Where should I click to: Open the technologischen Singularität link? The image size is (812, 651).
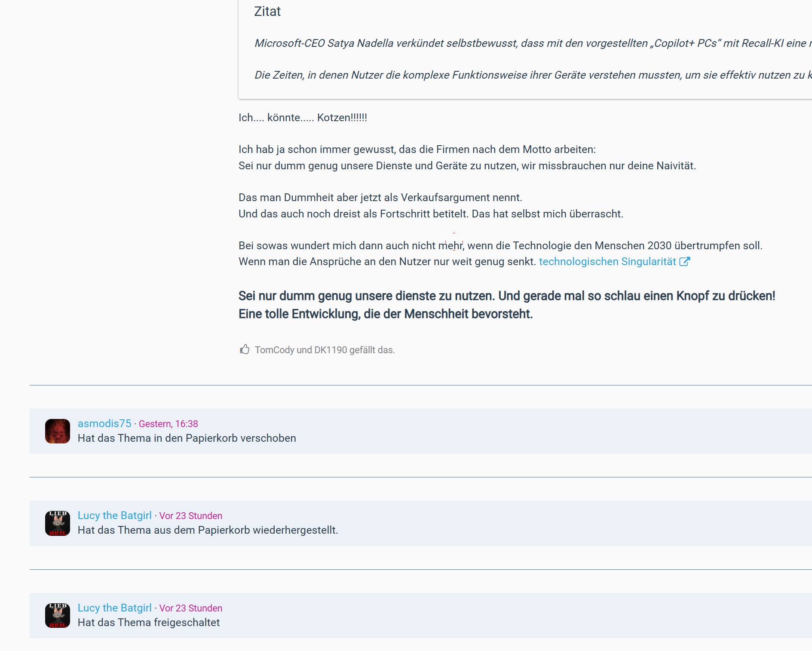[607, 262]
